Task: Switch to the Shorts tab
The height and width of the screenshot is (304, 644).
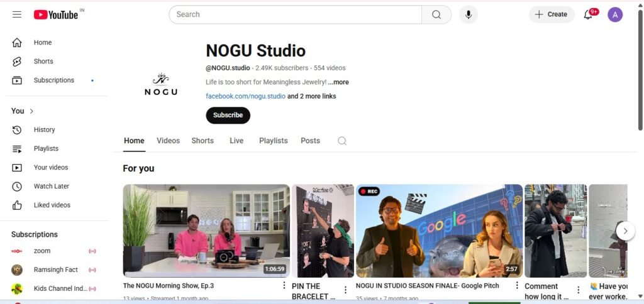Action: (x=203, y=141)
